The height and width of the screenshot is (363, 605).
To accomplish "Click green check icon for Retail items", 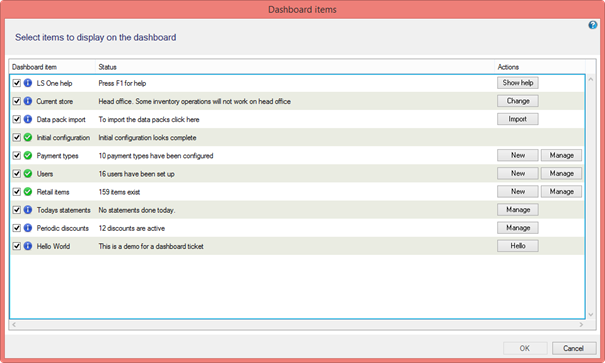I will [x=28, y=191].
